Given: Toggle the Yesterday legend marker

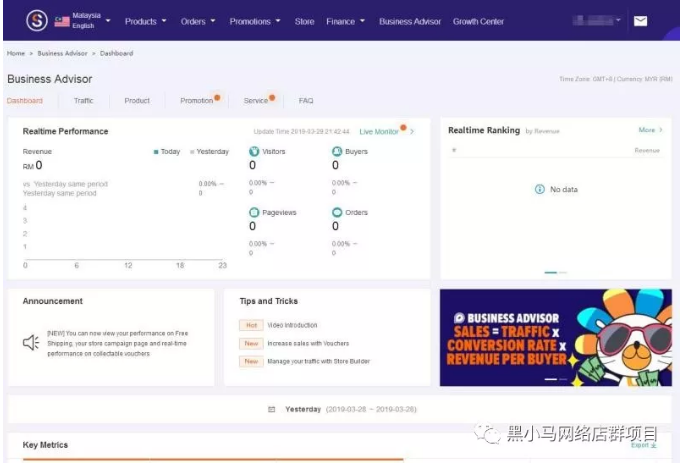Looking at the screenshot, I should 192,152.
